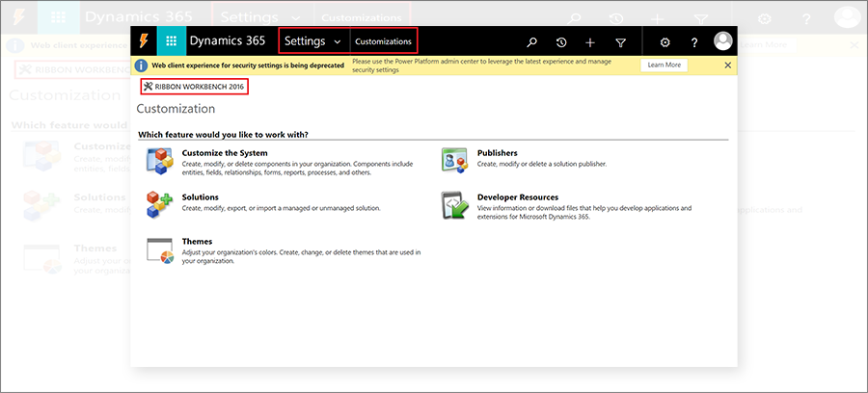This screenshot has height=393, width=868.
Task: Open the Settings navigation menu
Action: 305,41
